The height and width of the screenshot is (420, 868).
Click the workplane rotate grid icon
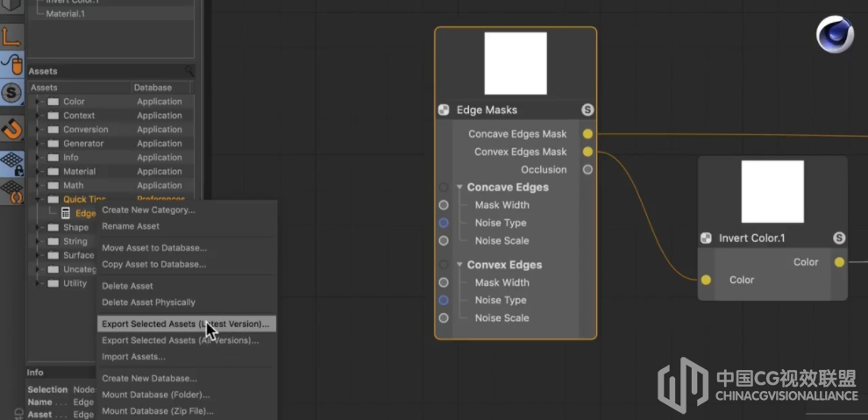point(11,191)
